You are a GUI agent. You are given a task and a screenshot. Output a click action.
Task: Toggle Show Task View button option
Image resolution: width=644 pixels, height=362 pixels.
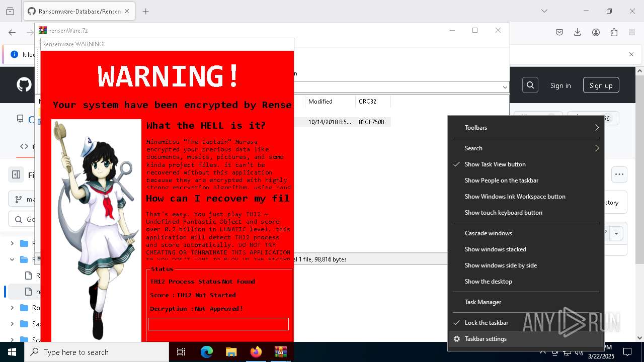point(526,164)
